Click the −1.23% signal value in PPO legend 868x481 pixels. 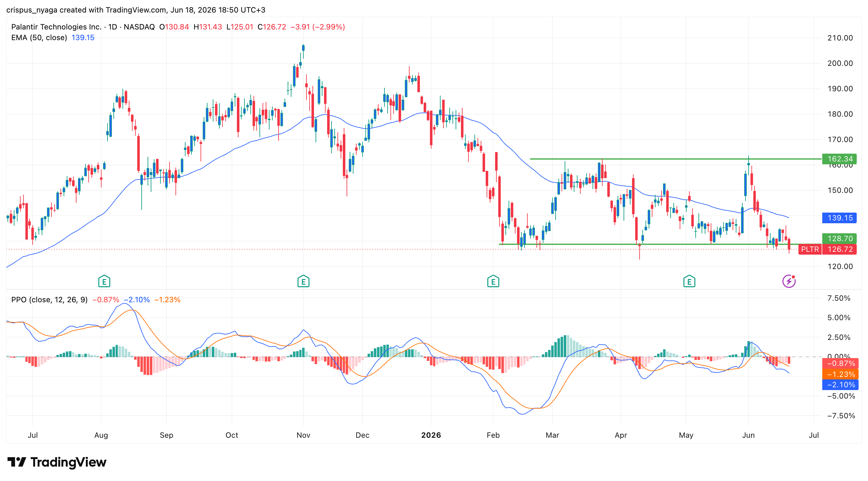click(167, 300)
